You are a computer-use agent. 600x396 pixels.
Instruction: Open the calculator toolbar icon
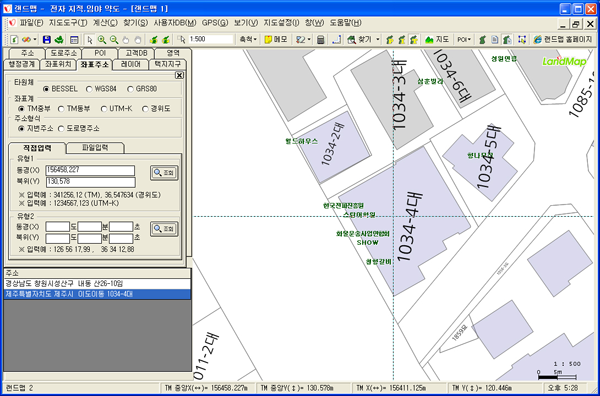click(321, 39)
